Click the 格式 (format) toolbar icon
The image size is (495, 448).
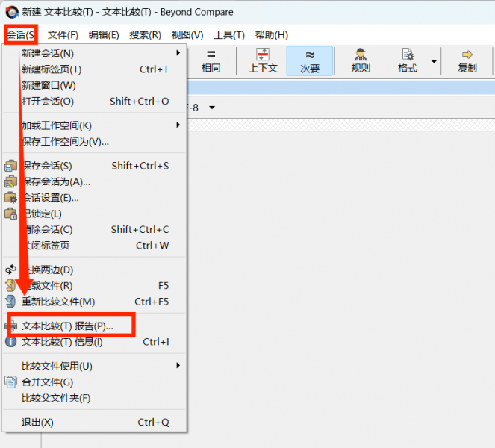(x=407, y=61)
